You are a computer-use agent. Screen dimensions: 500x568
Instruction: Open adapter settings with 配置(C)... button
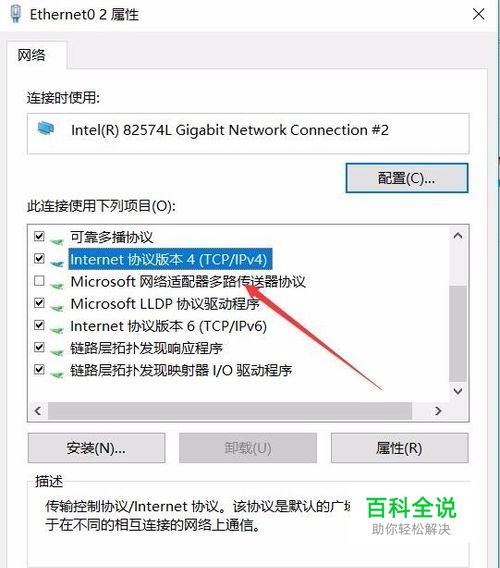tap(407, 178)
